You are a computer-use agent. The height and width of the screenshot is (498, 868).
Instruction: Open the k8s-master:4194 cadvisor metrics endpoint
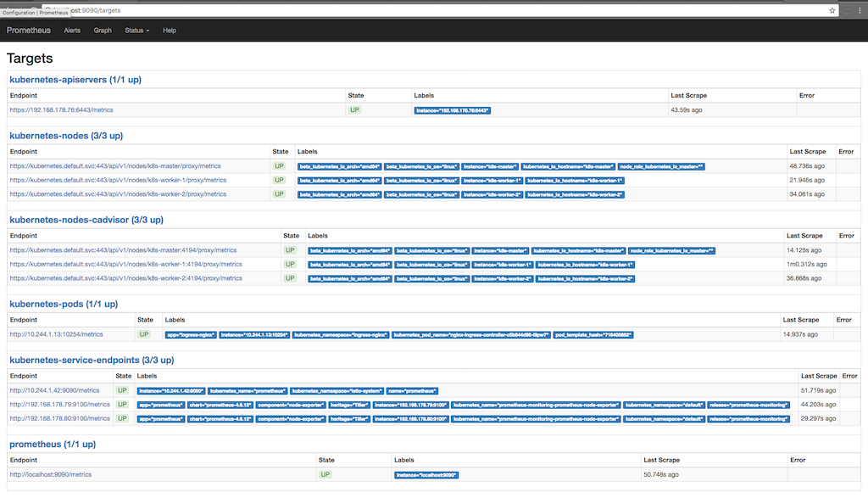click(123, 250)
